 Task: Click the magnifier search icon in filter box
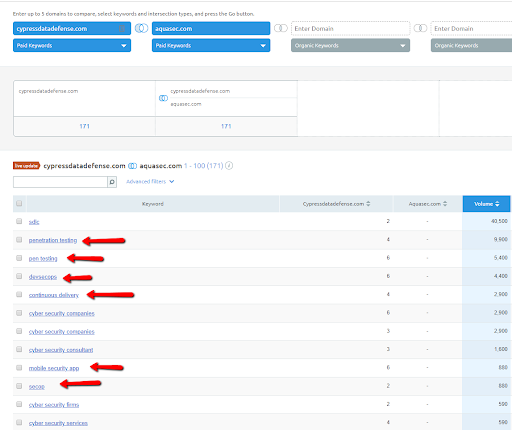(112, 182)
